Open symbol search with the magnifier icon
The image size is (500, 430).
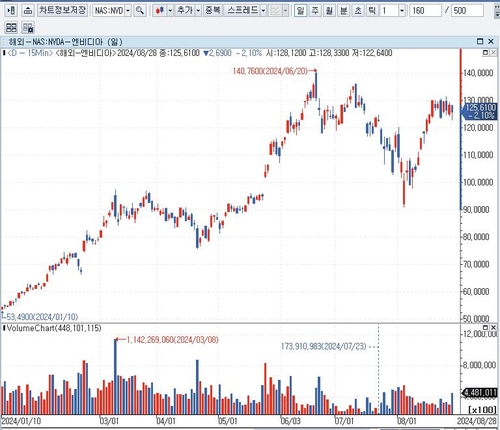[140, 11]
